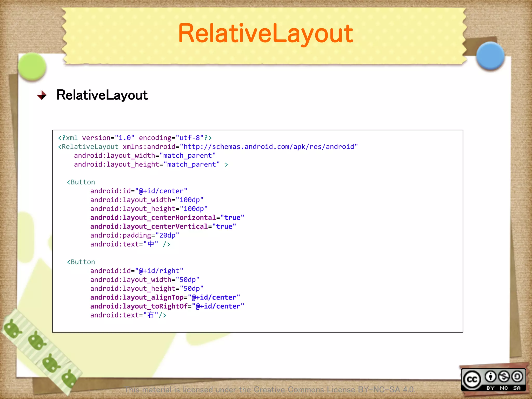Screen dimensions: 532x399
Task: Click android:layout_height="match_parent" line
Action: [x=151, y=164]
